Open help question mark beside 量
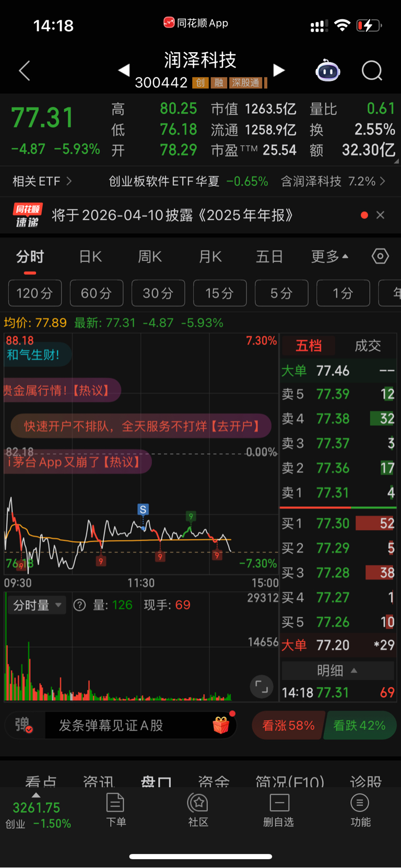401x868 pixels. click(x=79, y=605)
